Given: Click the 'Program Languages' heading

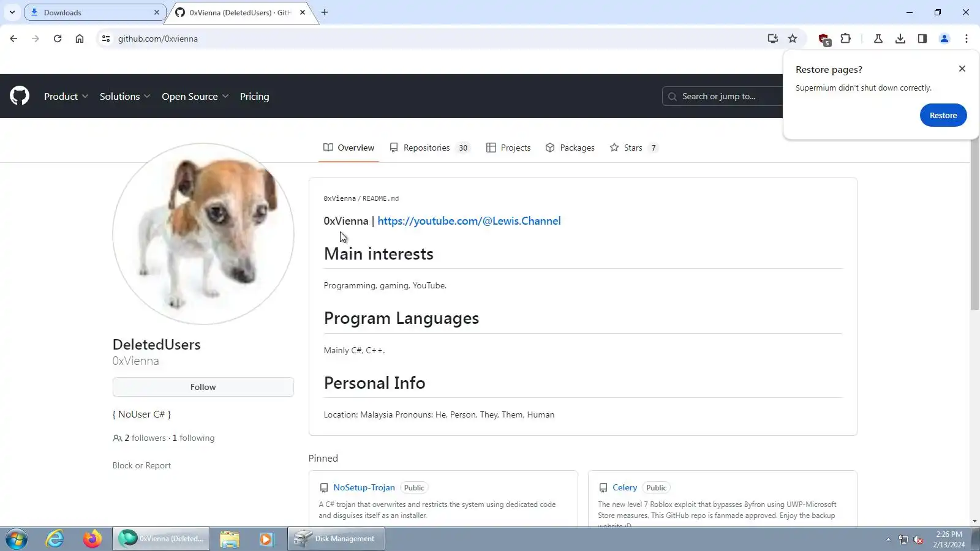Looking at the screenshot, I should [401, 318].
